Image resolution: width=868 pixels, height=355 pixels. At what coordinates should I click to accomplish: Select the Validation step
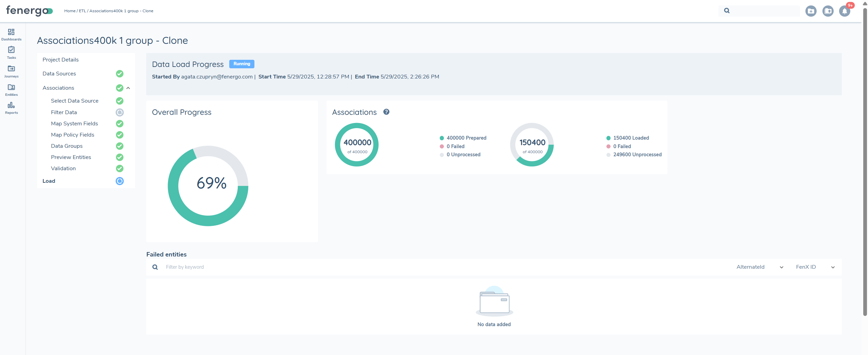[x=63, y=168]
